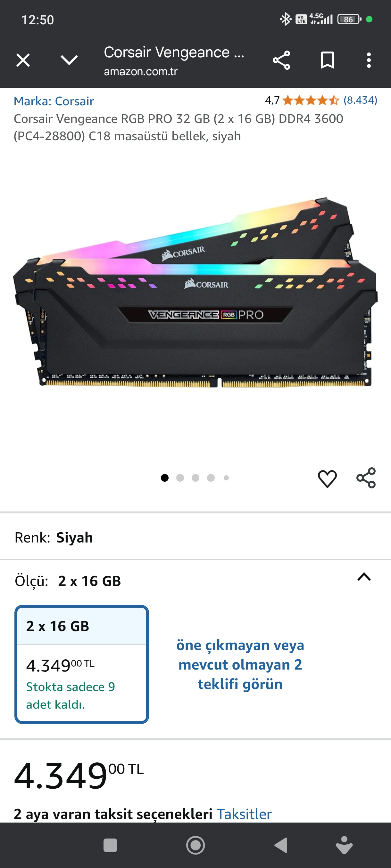Tap the Android home circle button

coord(196,845)
